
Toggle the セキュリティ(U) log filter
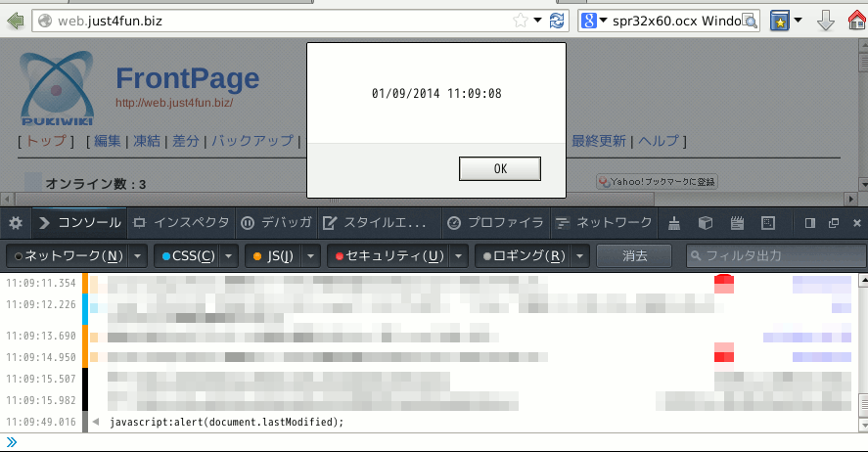click(x=388, y=256)
